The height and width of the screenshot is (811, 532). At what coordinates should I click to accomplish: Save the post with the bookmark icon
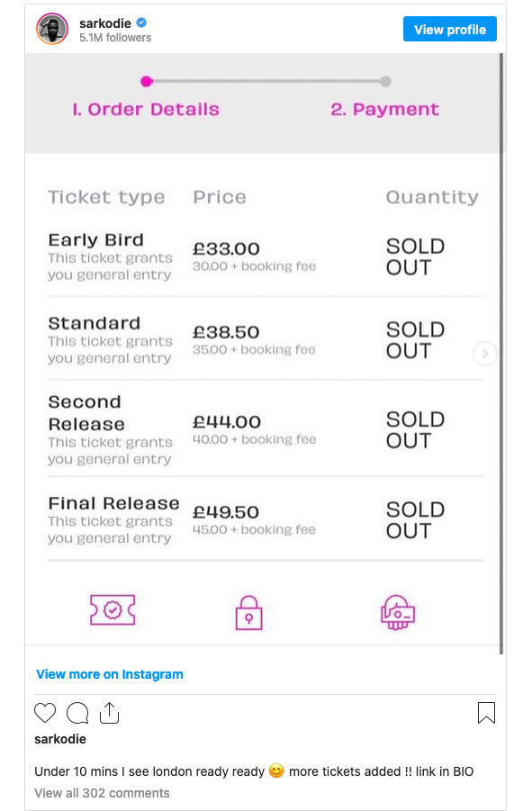[486, 713]
